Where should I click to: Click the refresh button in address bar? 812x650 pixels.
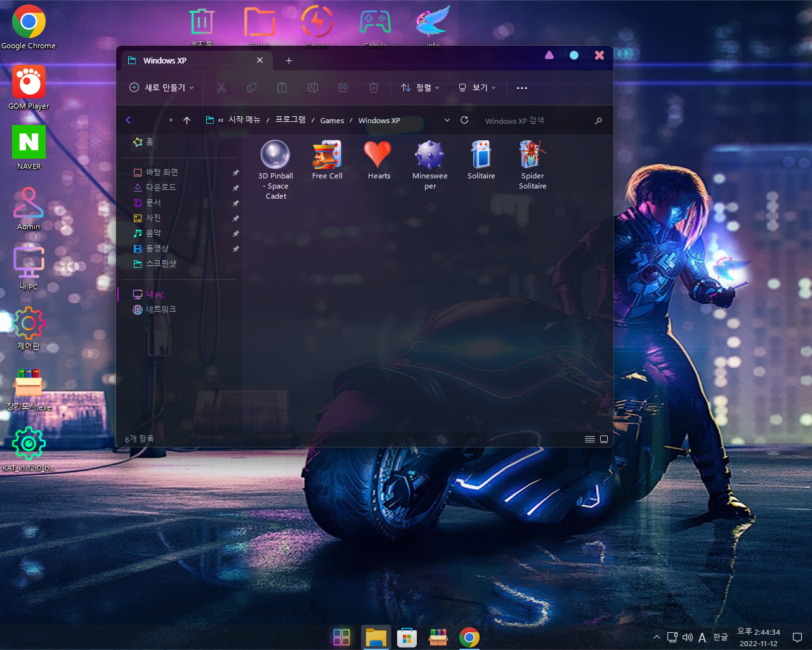pos(464,120)
